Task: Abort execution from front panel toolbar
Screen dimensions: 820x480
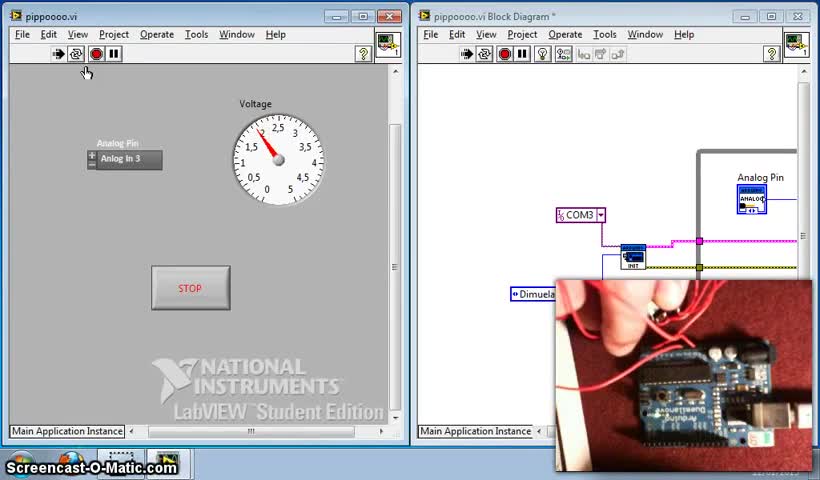Action: click(96, 54)
